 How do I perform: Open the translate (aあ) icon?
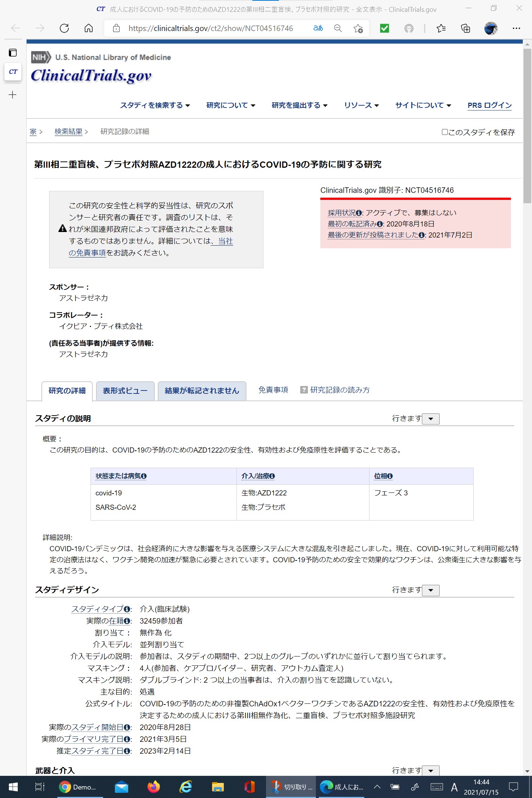pyautogui.click(x=318, y=28)
